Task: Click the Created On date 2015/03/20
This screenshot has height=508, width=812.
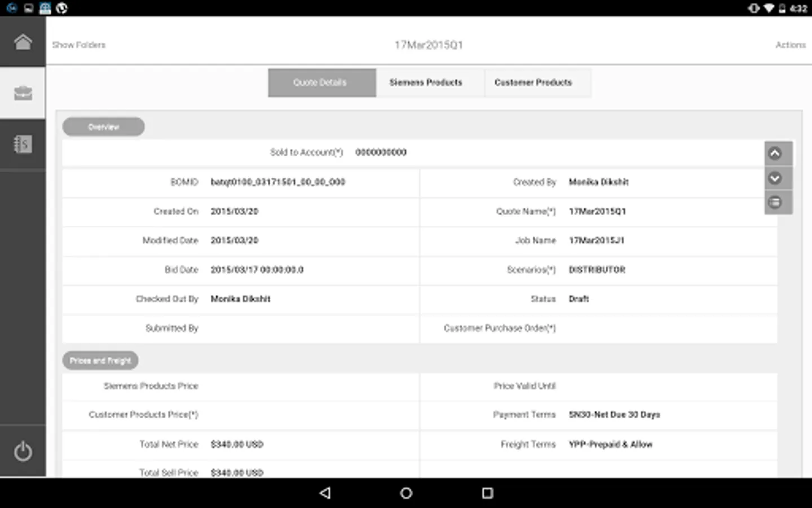Action: coord(234,212)
